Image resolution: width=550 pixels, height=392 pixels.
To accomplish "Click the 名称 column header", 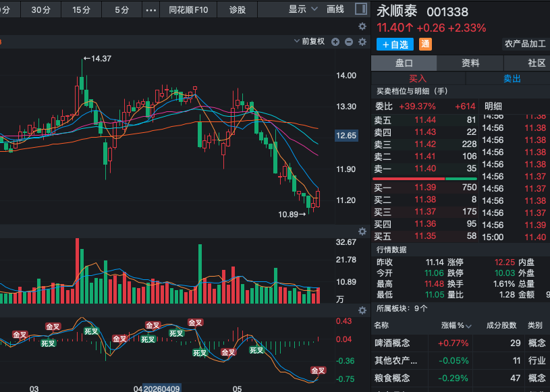I will [x=381, y=325].
